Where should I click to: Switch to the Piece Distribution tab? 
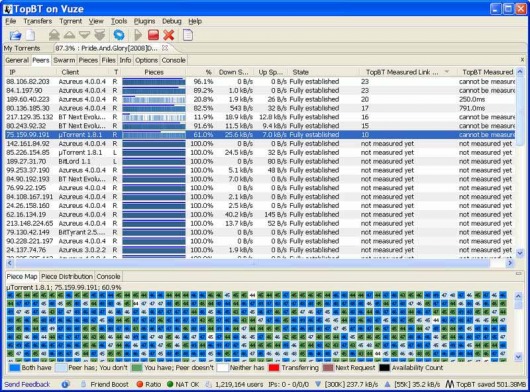click(x=67, y=276)
